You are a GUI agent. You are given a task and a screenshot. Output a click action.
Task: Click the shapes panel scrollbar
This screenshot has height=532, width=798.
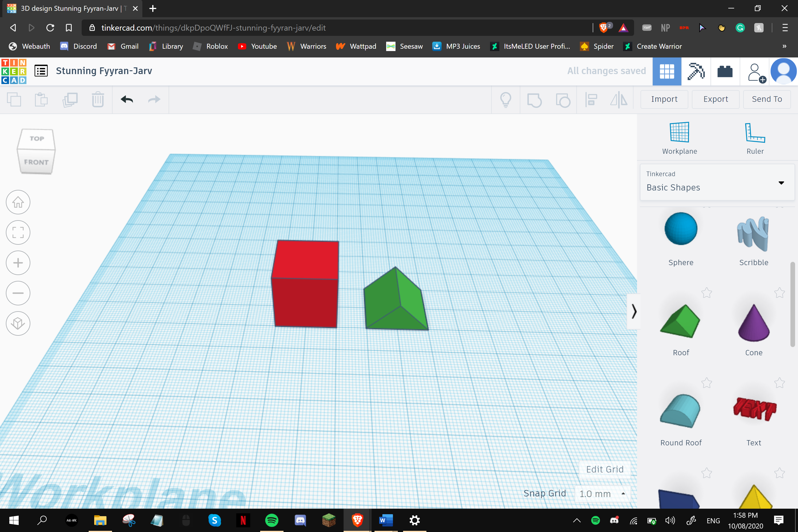(792, 304)
